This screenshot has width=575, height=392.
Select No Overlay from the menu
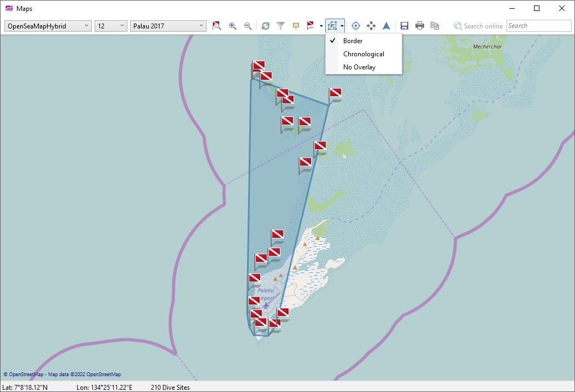pos(359,67)
